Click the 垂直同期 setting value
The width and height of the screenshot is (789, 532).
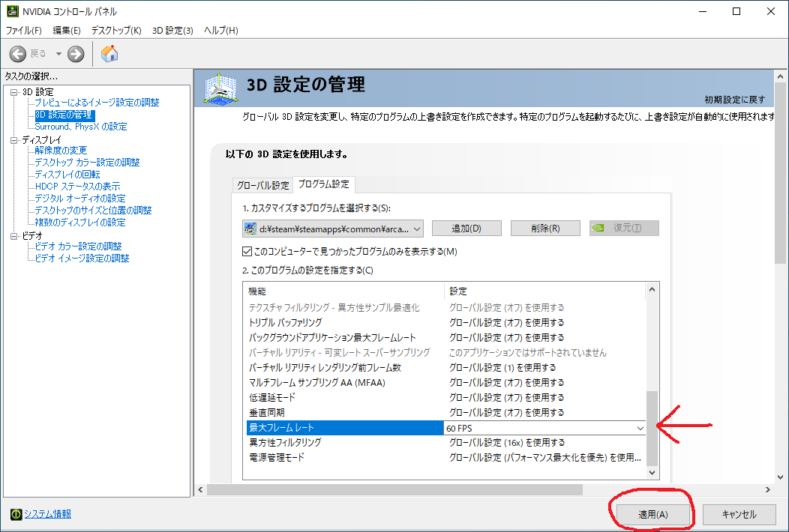click(x=507, y=413)
